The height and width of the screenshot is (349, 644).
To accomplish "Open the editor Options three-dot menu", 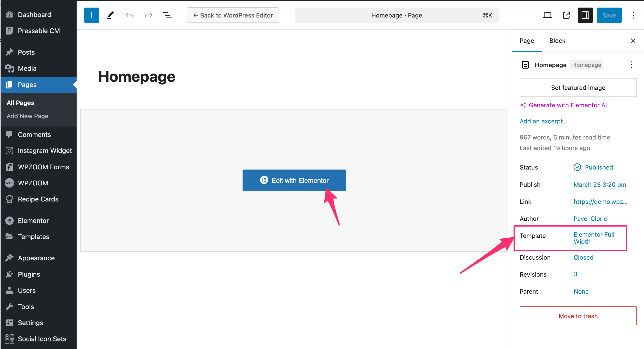I will (x=633, y=15).
